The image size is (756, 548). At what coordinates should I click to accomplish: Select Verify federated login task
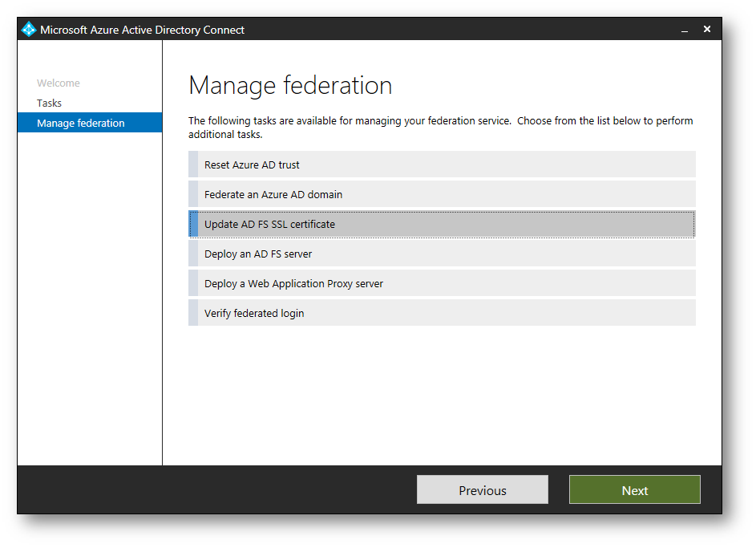pos(442,313)
